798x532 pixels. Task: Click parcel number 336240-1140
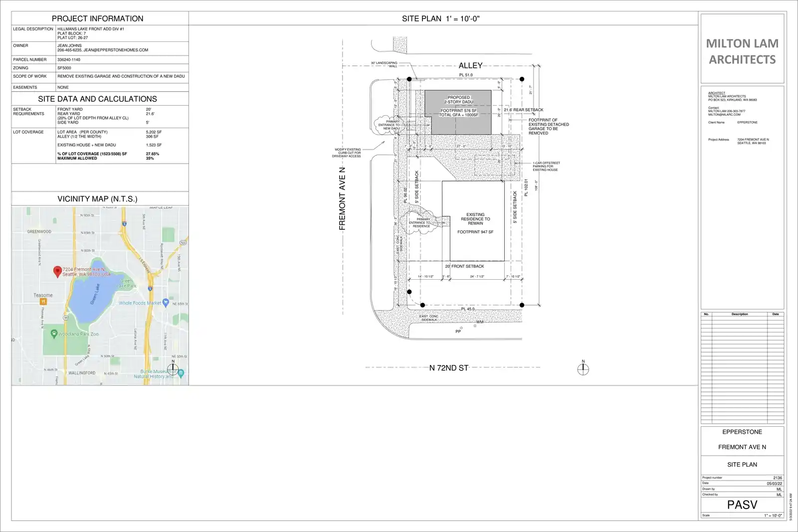click(x=69, y=59)
